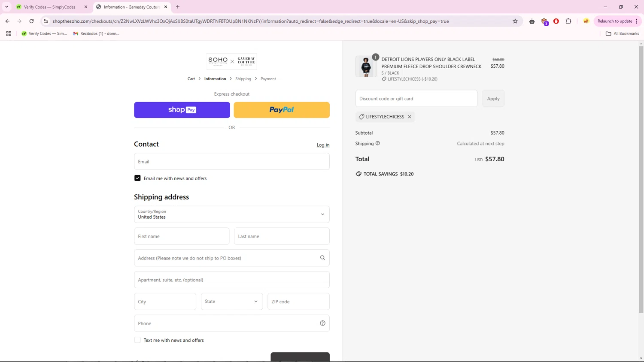Bookmark this page with star icon
The width and height of the screenshot is (644, 362).
[x=515, y=21]
